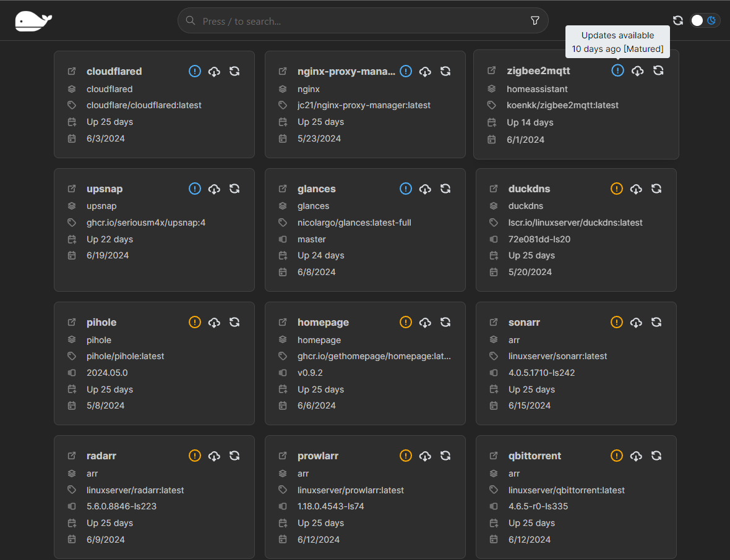The image size is (730, 560).
Task: Open the filter options in search bar
Action: (535, 21)
